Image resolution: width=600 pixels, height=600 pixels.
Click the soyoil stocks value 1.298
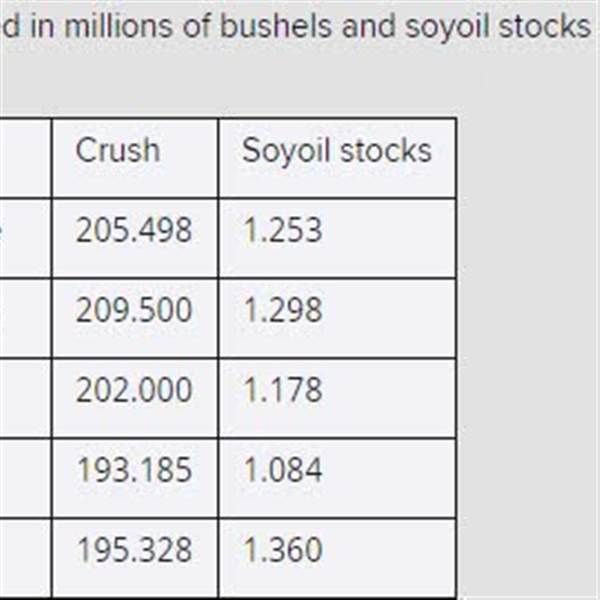pyautogui.click(x=283, y=310)
